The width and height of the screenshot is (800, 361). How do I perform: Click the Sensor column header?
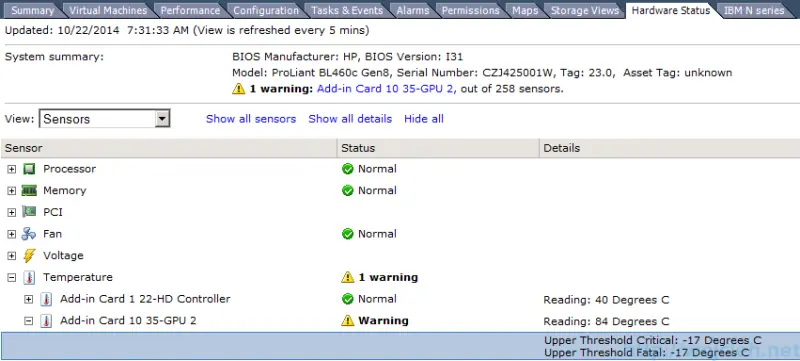pos(168,148)
